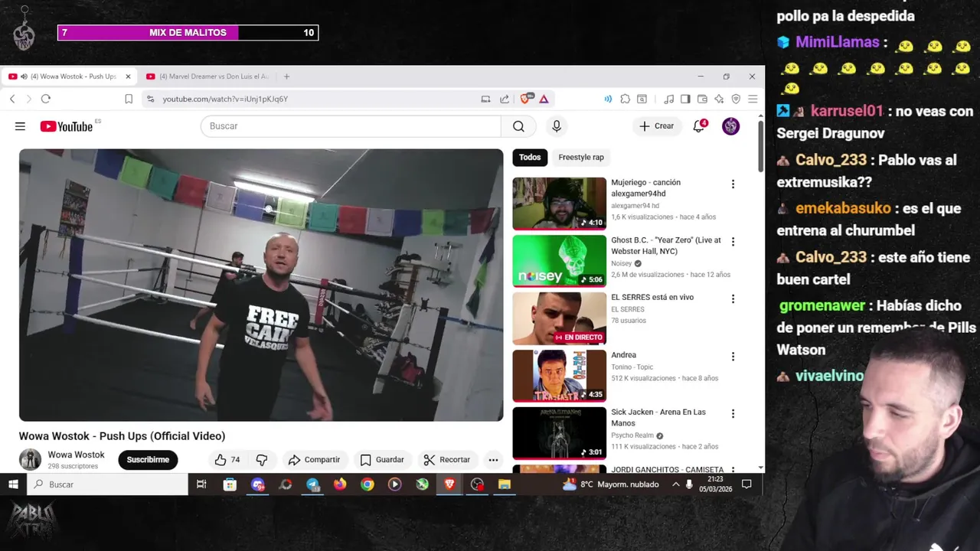Open Task View on the taskbar
Screen dimensions: 980x551
click(201, 484)
